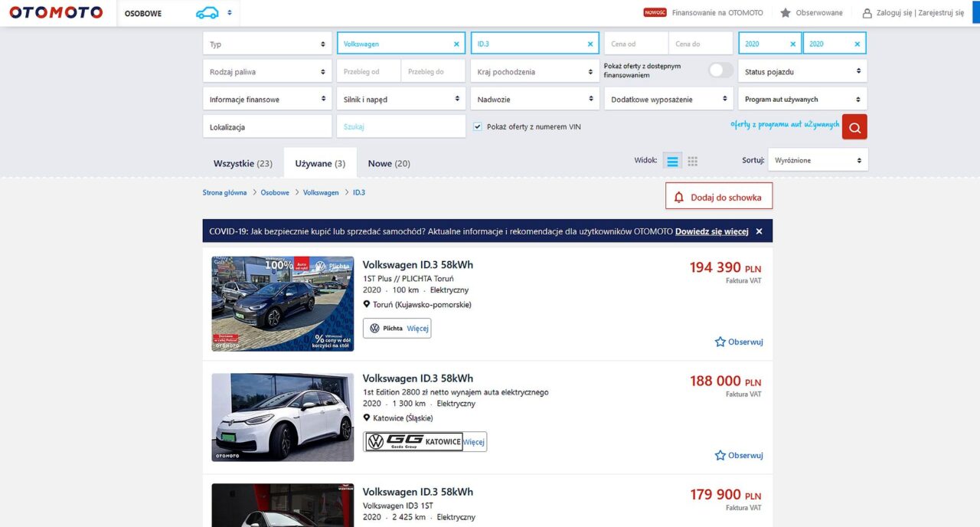
Task: Close the COVID-19 information banner
Action: [x=759, y=231]
